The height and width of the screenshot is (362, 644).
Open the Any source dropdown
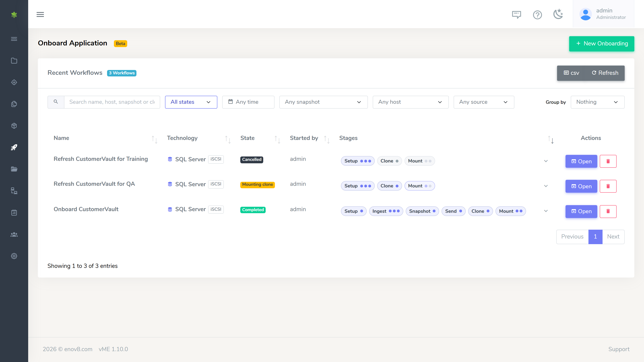click(484, 102)
